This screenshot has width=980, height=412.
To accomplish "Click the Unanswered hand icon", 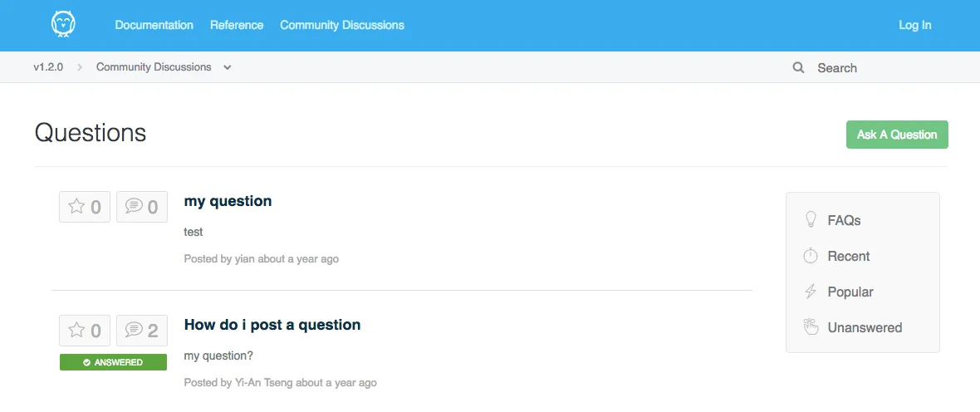I will pyautogui.click(x=811, y=327).
